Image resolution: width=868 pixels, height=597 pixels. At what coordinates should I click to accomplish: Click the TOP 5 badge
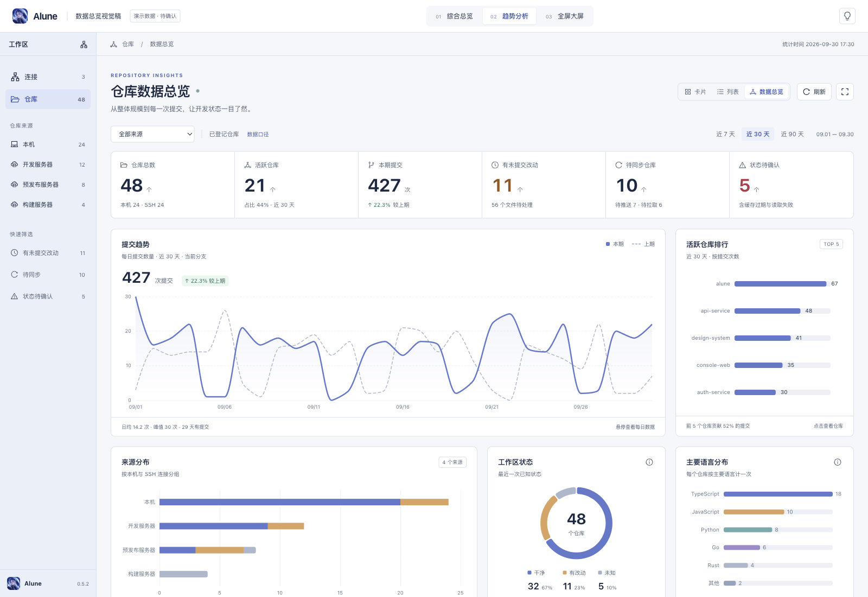point(831,244)
